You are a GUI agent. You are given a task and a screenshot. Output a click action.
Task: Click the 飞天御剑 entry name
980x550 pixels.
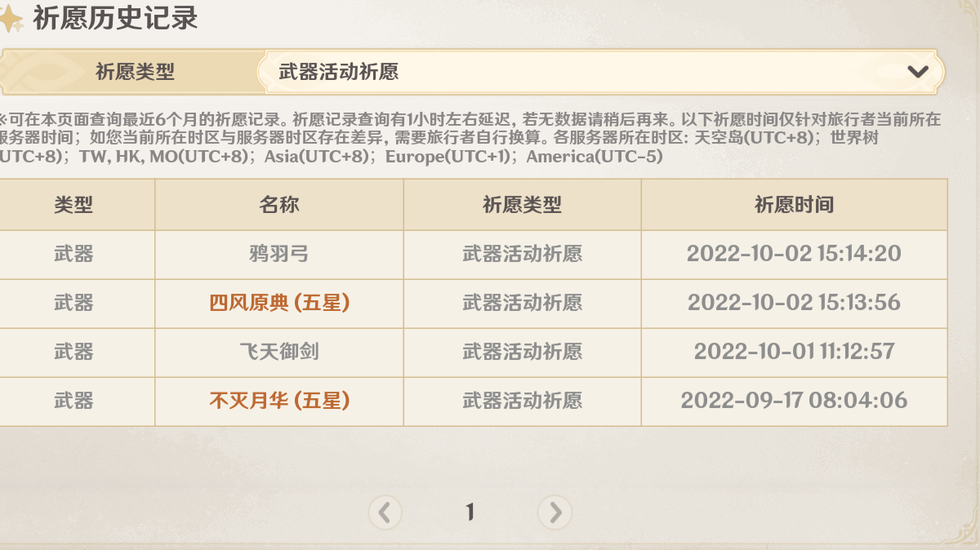(x=279, y=352)
